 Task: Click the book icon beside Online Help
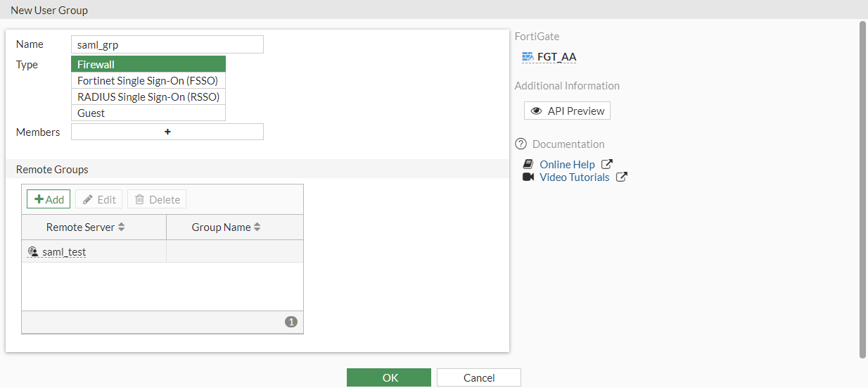click(x=528, y=165)
